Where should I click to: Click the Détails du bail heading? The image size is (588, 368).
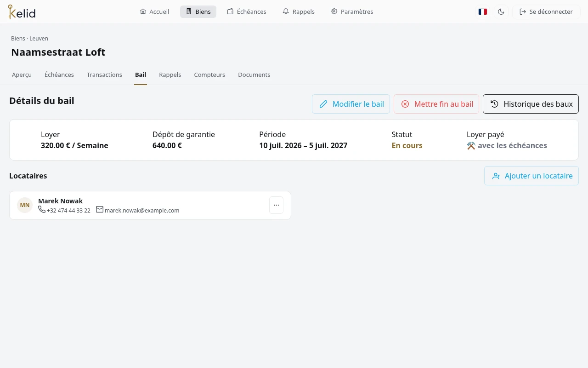[42, 101]
